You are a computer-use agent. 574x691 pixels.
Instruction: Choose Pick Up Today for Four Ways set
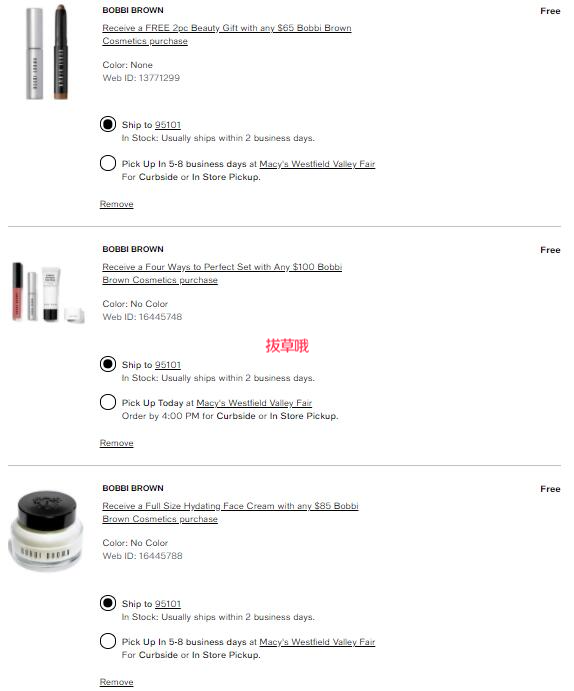tap(107, 402)
